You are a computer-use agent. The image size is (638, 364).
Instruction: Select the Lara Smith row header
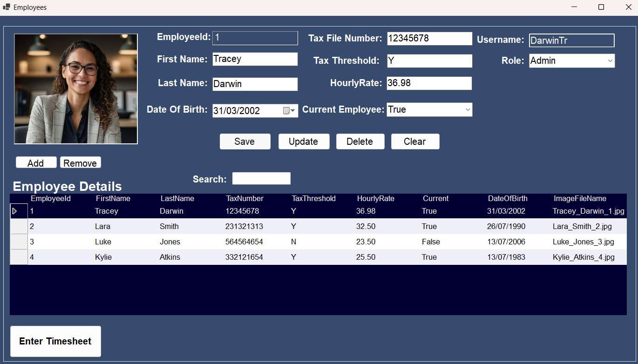[x=19, y=227]
